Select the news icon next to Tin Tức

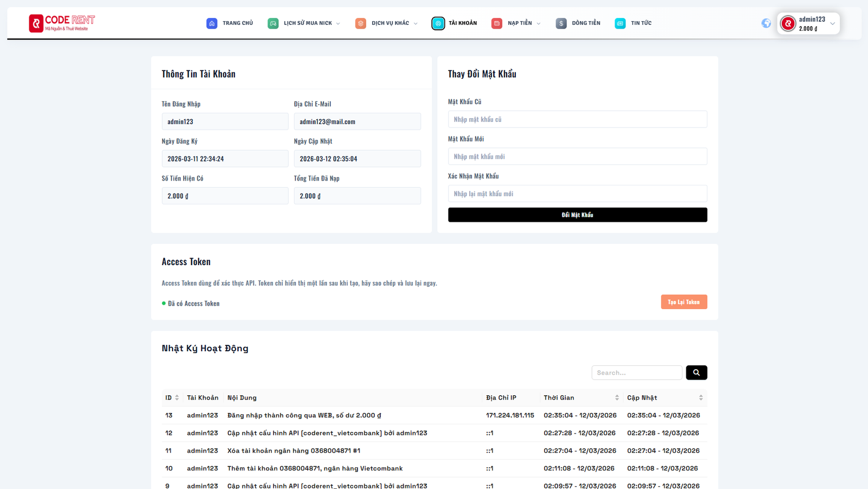click(620, 23)
